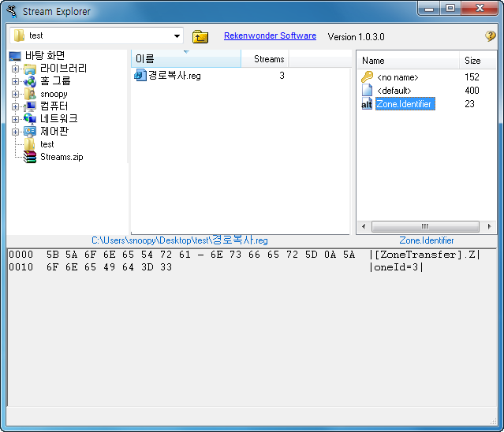Sort files by Streams column header
The height and width of the screenshot is (432, 504).
pyautogui.click(x=264, y=59)
